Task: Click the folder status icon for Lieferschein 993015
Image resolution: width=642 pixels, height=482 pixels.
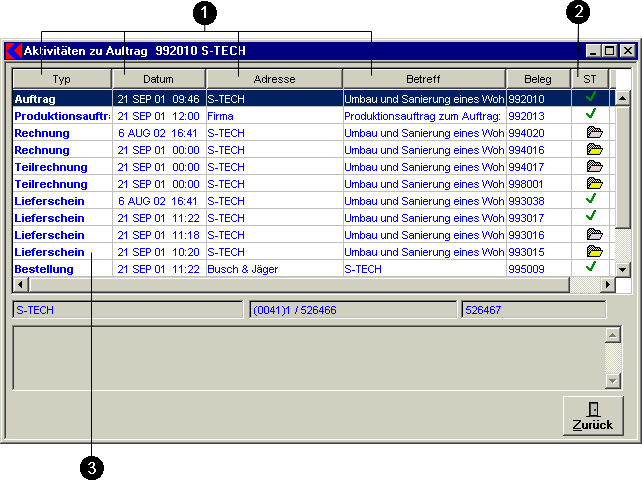Action: click(594, 251)
